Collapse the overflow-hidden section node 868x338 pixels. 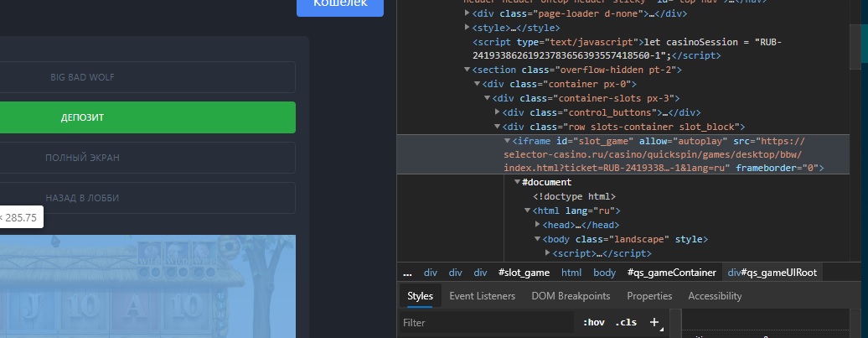coord(468,70)
